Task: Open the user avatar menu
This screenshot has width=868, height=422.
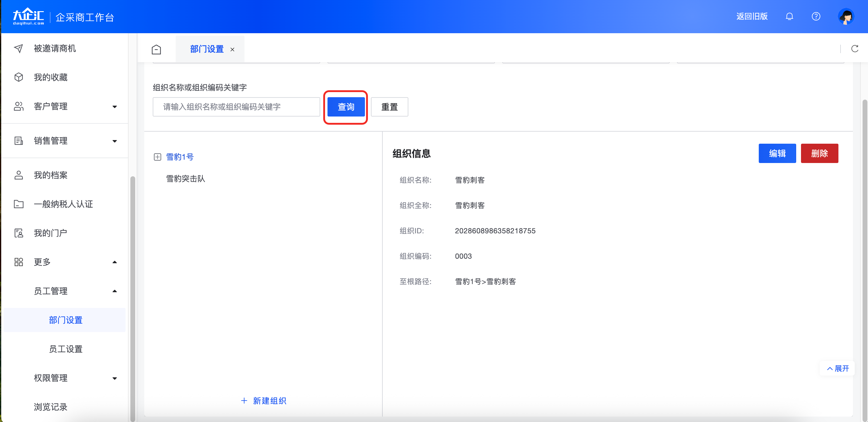Action: tap(846, 16)
